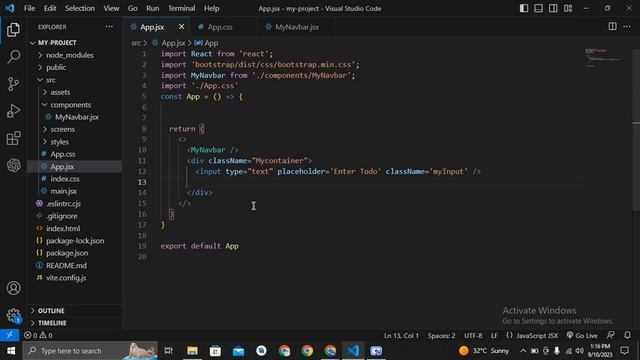The width and height of the screenshot is (640, 360).
Task: Open the Terminal menu
Action: tap(182, 8)
